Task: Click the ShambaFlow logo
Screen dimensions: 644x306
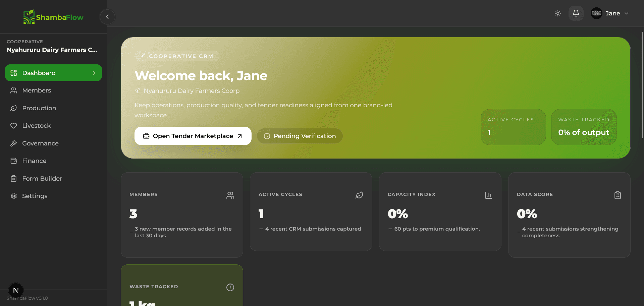Action: tap(53, 17)
